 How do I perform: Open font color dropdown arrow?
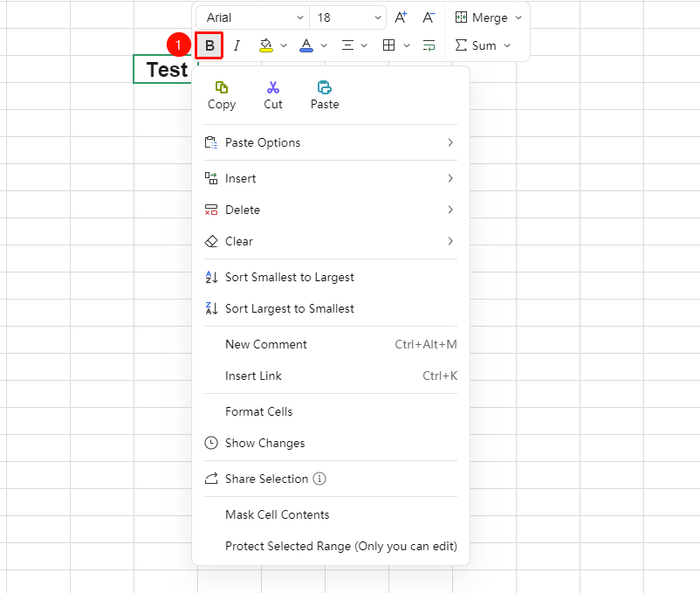tap(324, 45)
